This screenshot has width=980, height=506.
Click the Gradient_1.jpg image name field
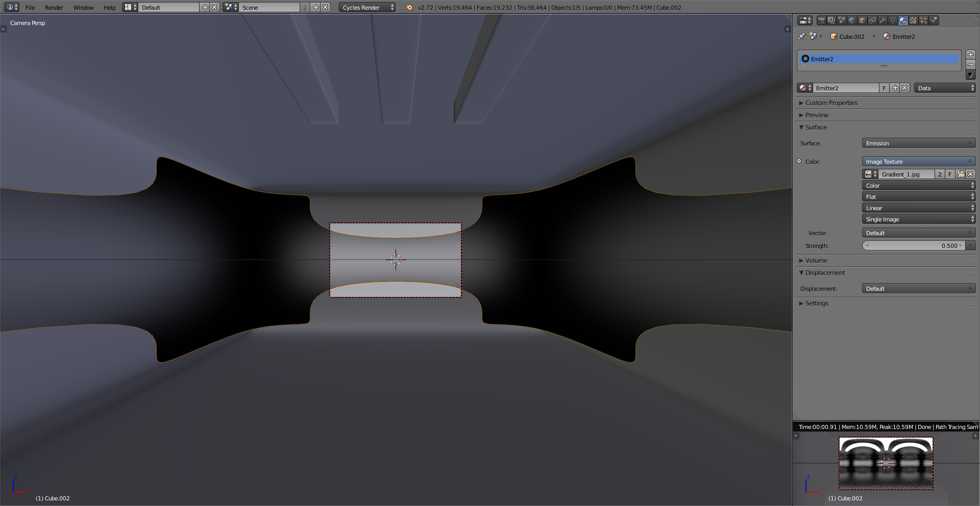click(906, 174)
